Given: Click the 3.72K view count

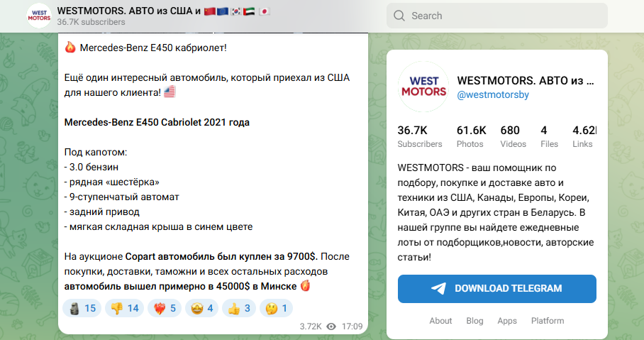Looking at the screenshot, I should pyautogui.click(x=311, y=327).
